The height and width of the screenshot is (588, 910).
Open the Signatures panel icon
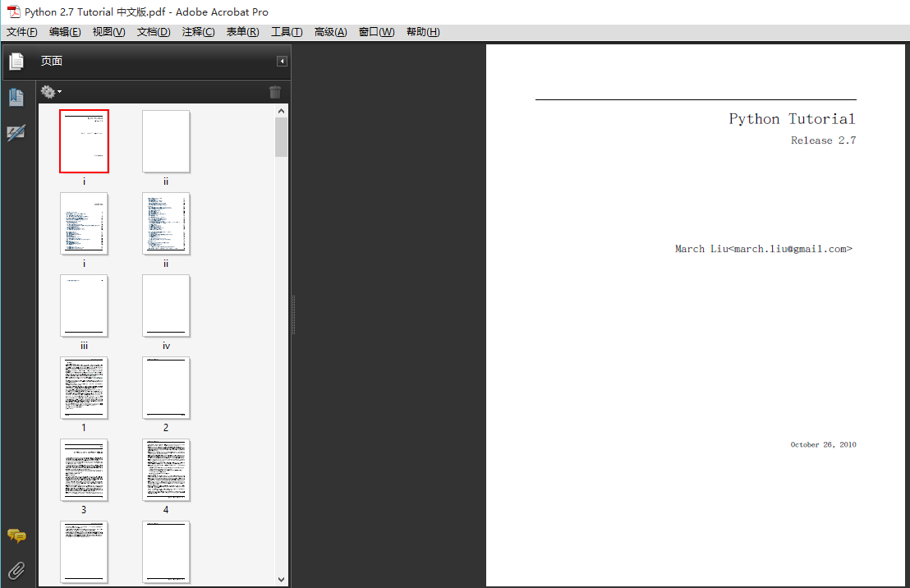(16, 132)
